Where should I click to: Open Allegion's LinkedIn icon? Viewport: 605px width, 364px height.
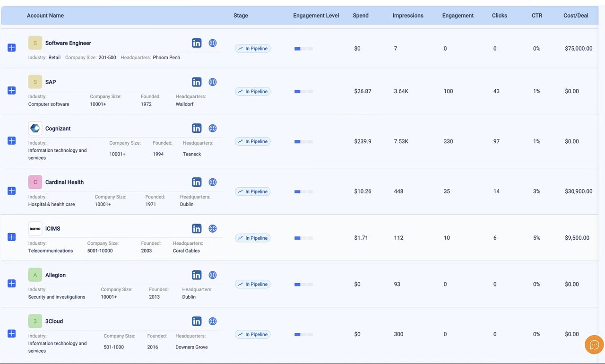197,275
